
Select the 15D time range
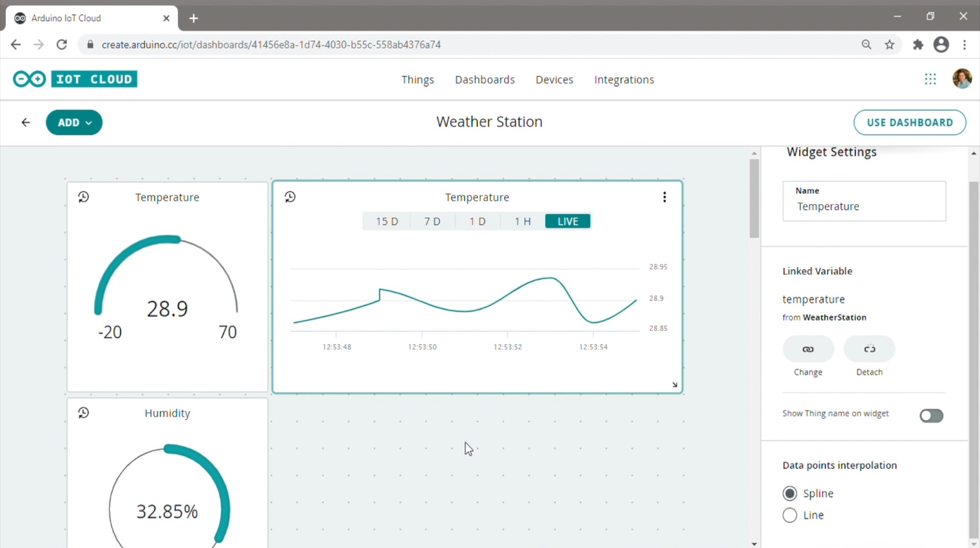386,221
